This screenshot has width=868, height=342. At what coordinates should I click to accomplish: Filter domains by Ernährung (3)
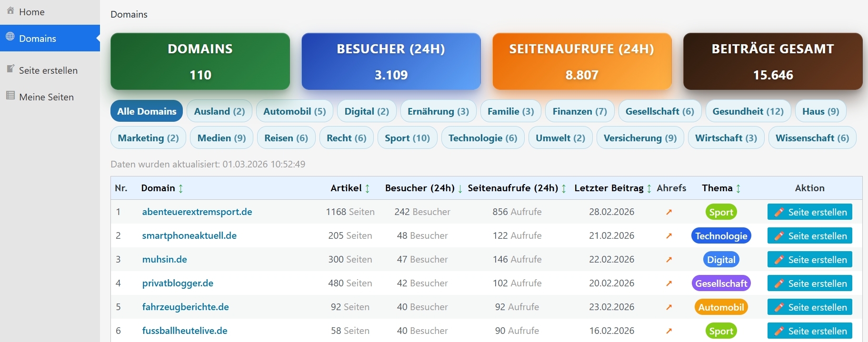tap(439, 111)
